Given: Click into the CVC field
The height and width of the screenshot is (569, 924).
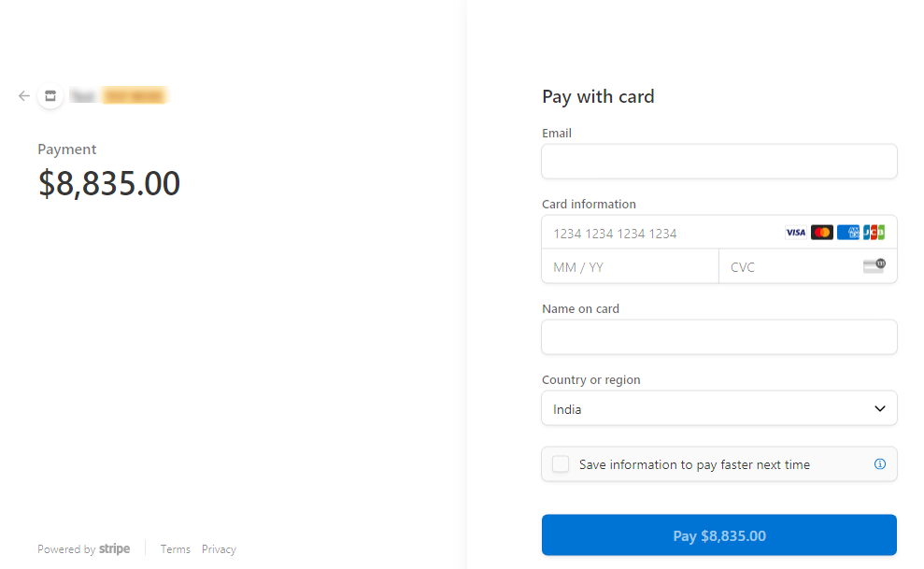Looking at the screenshot, I should pos(789,266).
